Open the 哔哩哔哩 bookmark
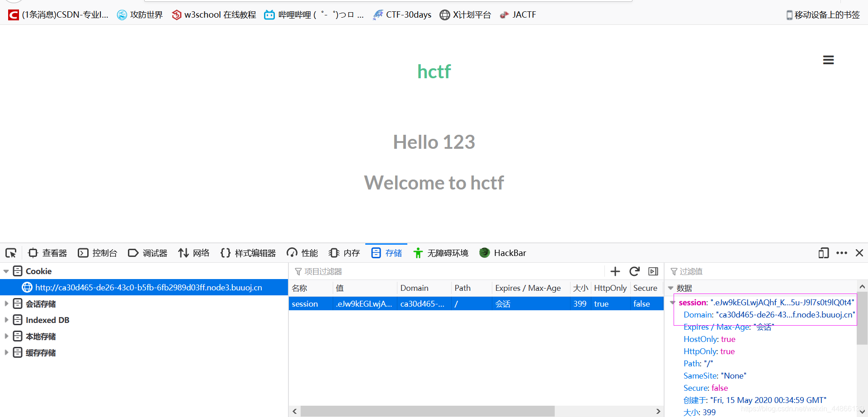 (314, 15)
